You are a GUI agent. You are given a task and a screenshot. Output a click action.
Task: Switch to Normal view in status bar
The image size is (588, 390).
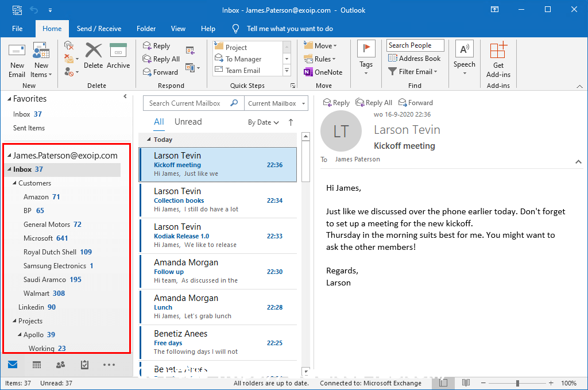click(x=443, y=383)
